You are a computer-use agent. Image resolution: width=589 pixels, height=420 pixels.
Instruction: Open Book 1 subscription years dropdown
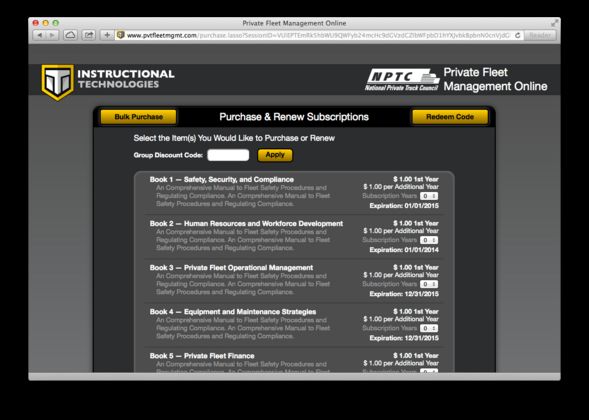tap(429, 196)
